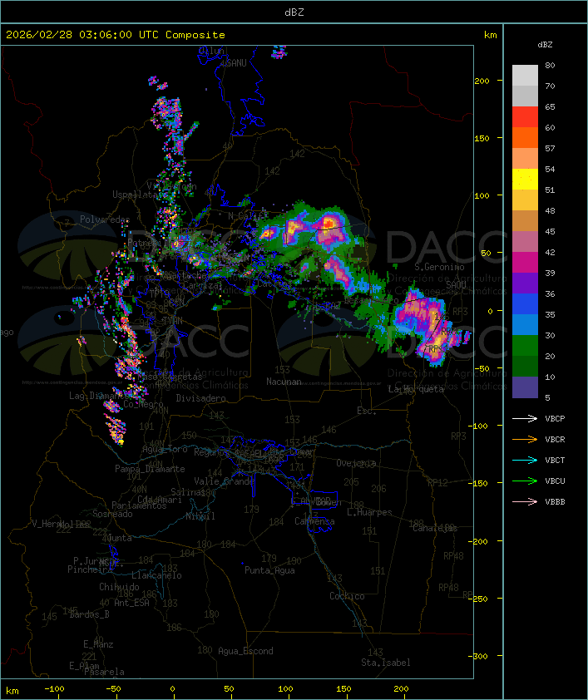Screen dimensions: 588x700
Task: Pick the light blue 30-35 dBZ swatch
Action: [x=525, y=324]
